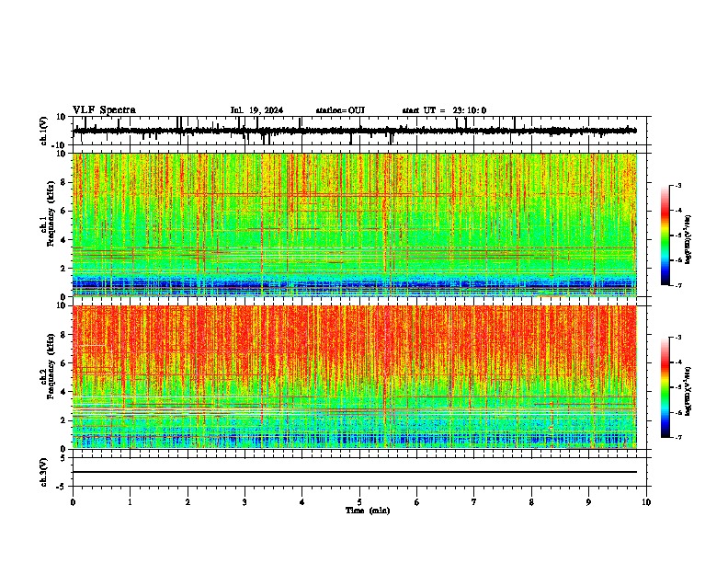Click the ch.1 "Frequency (kHz)" axis label
The width and height of the screenshot is (728, 563).
pyautogui.click(x=51, y=214)
